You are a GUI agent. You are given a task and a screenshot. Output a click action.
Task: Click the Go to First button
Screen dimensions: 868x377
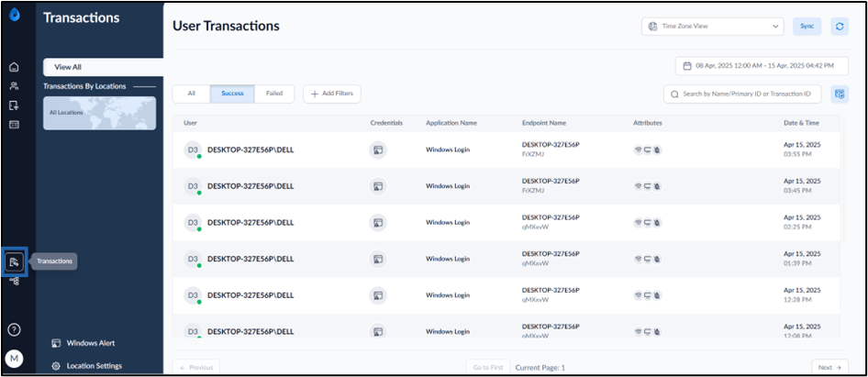click(x=488, y=368)
